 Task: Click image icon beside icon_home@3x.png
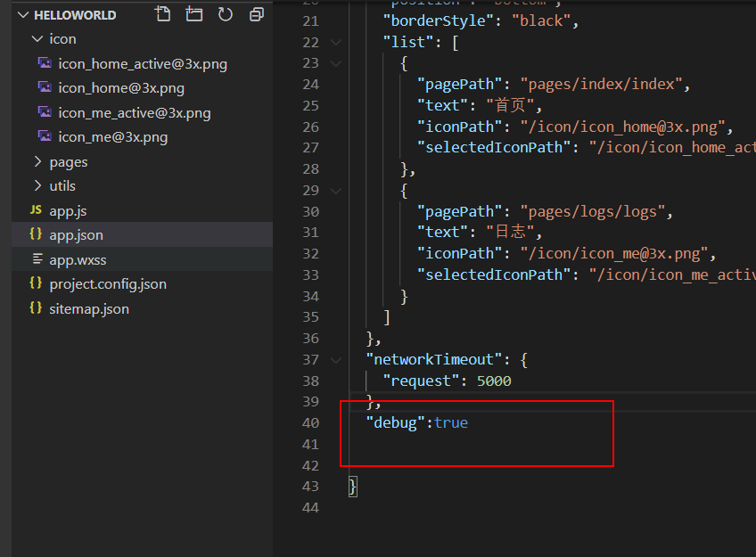click(45, 87)
